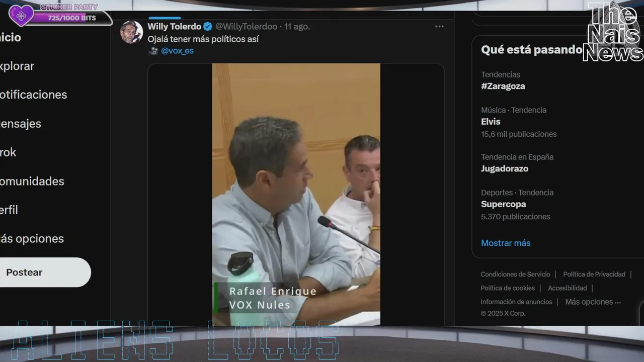Open the post's three-dot options menu
Image resolution: width=644 pixels, height=362 pixels.
pyautogui.click(x=439, y=27)
